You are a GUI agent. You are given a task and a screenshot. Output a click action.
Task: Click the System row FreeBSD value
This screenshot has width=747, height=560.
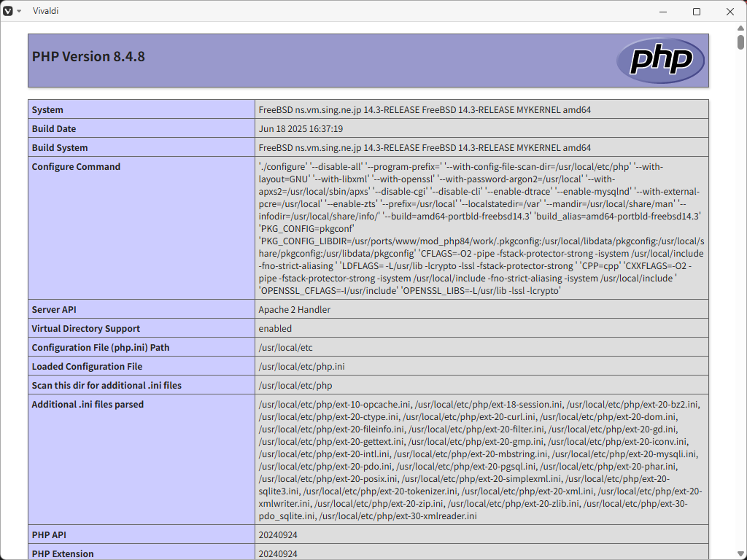point(425,109)
